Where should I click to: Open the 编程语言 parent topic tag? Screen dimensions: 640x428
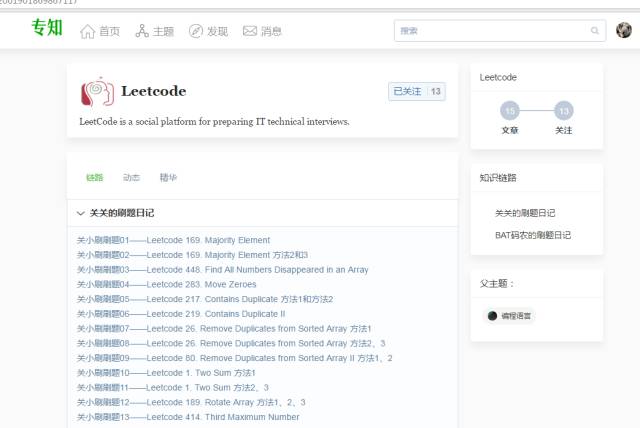(x=509, y=316)
